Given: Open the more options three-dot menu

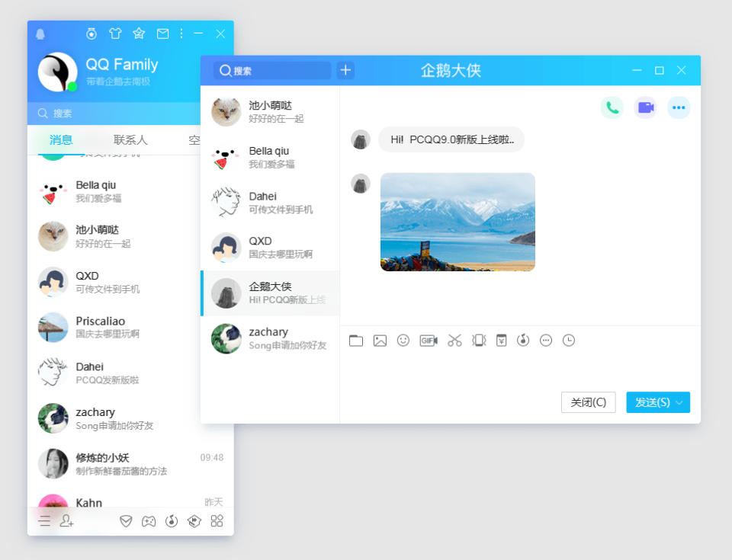Looking at the screenshot, I should [x=679, y=107].
